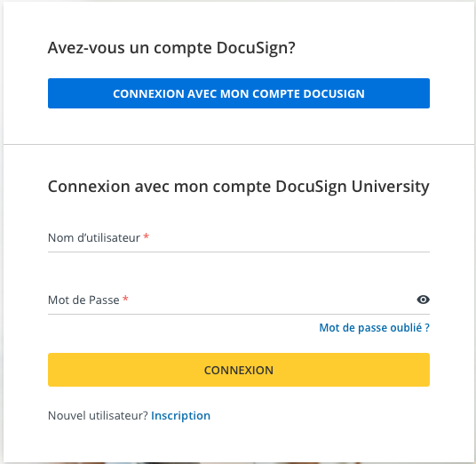This screenshot has height=464, width=476.
Task: Click the underline below username field
Action: click(239, 252)
